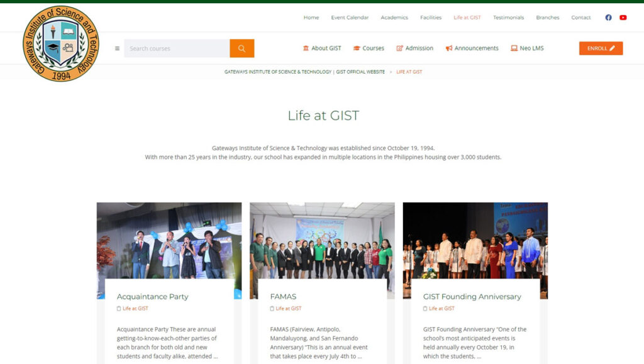
Task: Click the Gateways Institute breadcrumb link
Action: click(304, 72)
